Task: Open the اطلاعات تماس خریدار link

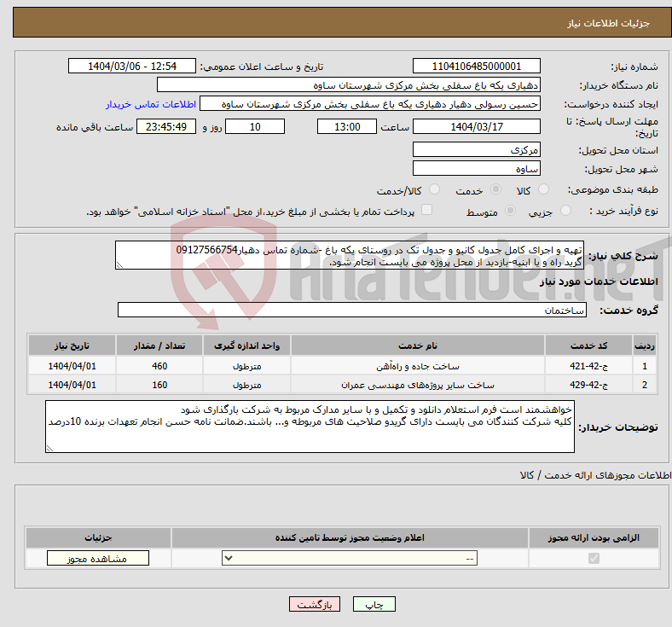Action: pyautogui.click(x=151, y=104)
